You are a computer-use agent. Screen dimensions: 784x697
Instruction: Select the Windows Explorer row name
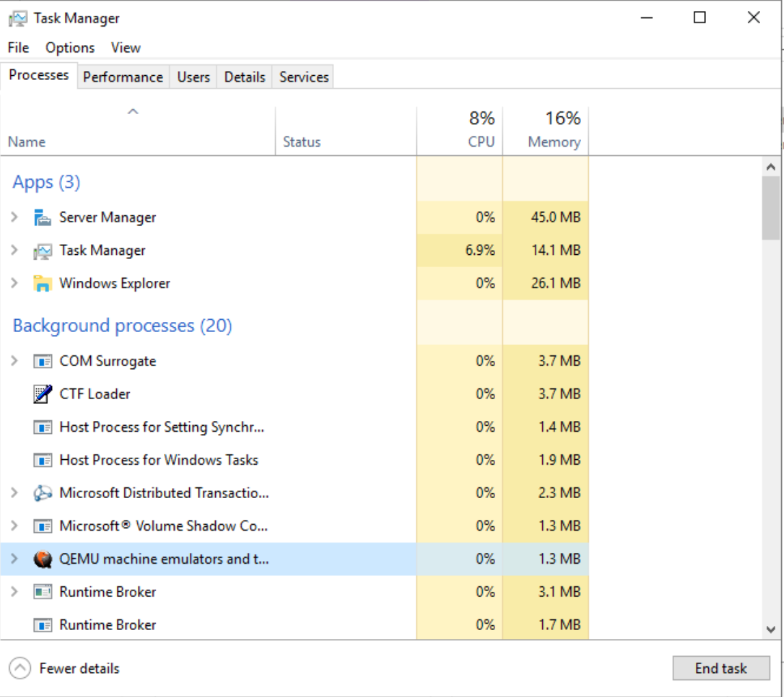coord(115,283)
